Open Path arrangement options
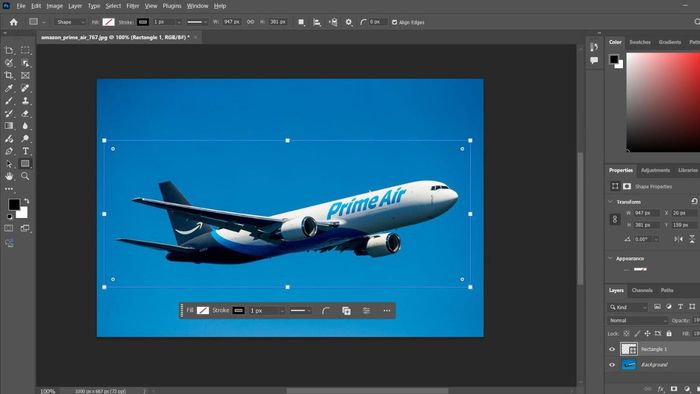 click(x=333, y=22)
